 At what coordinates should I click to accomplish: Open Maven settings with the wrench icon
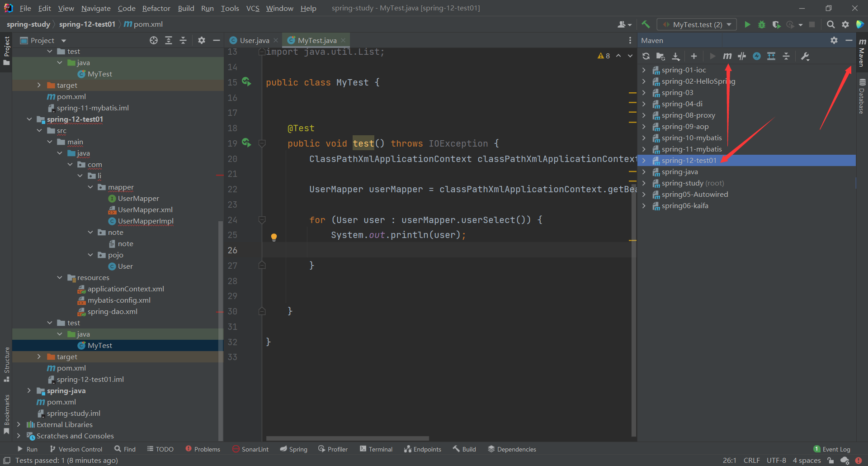(805, 56)
